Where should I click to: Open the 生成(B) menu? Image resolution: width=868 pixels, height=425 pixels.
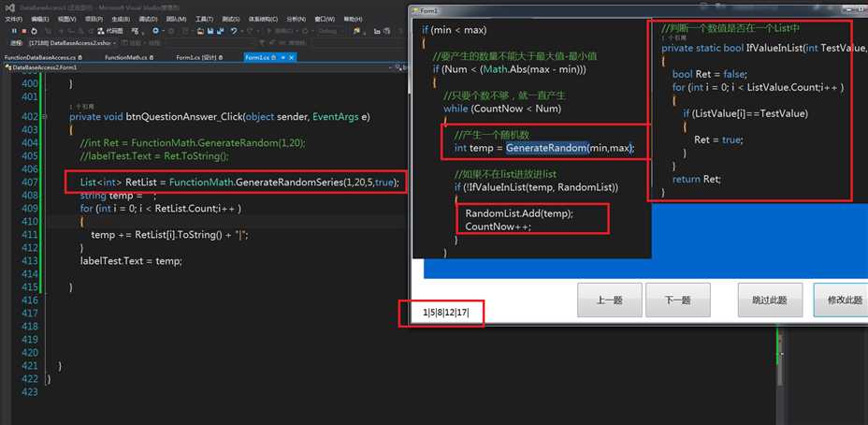point(121,20)
